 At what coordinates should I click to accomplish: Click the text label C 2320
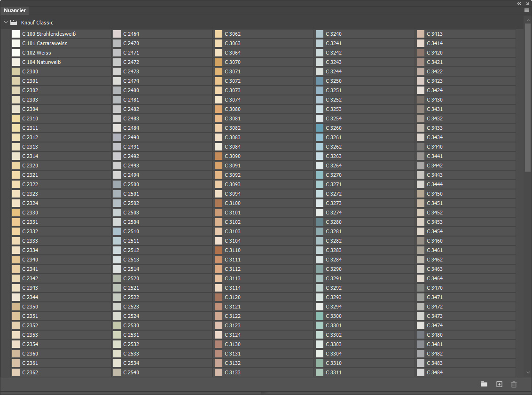(30, 166)
